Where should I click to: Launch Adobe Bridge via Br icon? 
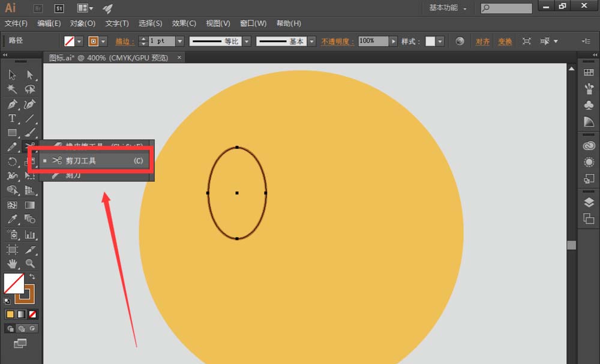pos(38,8)
